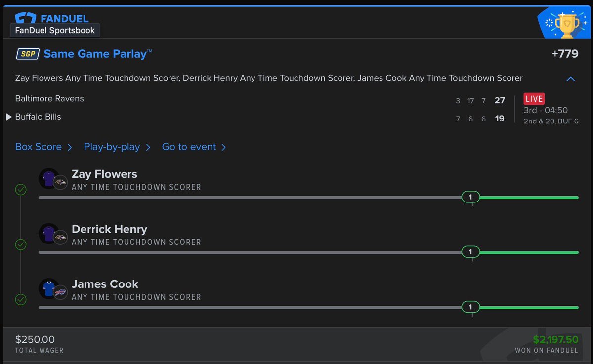Click the Go to event link
Viewport: 593px width, 364px height.
pyautogui.click(x=194, y=147)
